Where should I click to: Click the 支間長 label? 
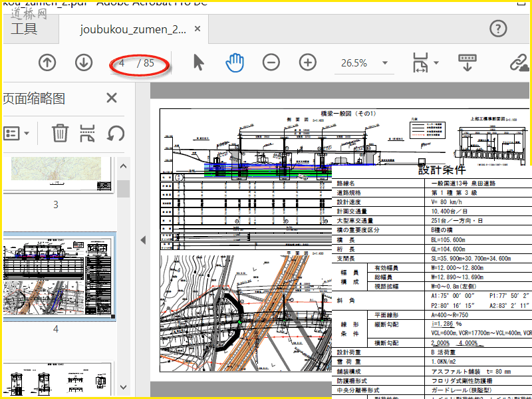pyautogui.click(x=345, y=259)
